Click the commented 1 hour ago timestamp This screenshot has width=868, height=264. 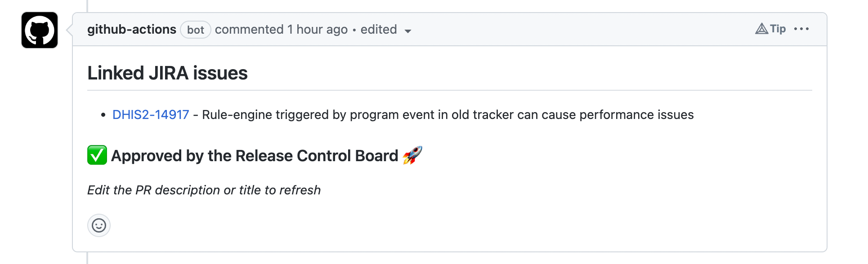[x=281, y=30]
